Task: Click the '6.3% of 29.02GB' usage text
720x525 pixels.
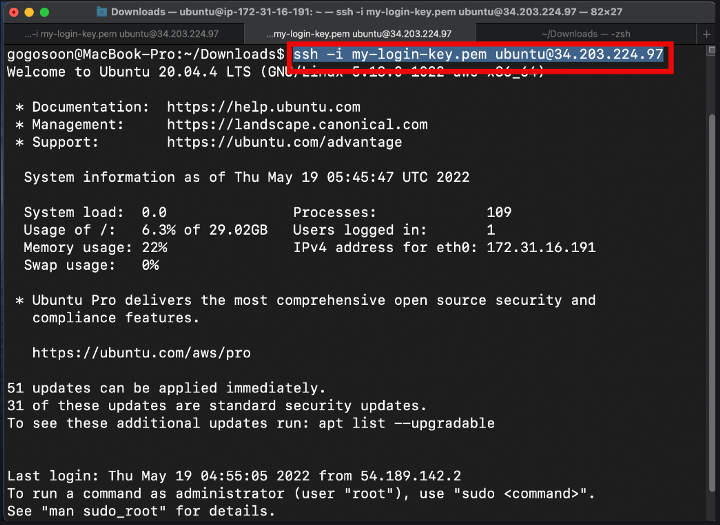Action: tap(204, 230)
